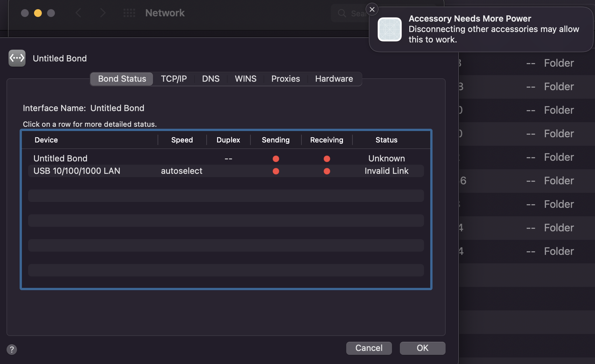595x364 pixels.
Task: Select the USB 10/100/1000 LAN row
Action: (x=77, y=171)
